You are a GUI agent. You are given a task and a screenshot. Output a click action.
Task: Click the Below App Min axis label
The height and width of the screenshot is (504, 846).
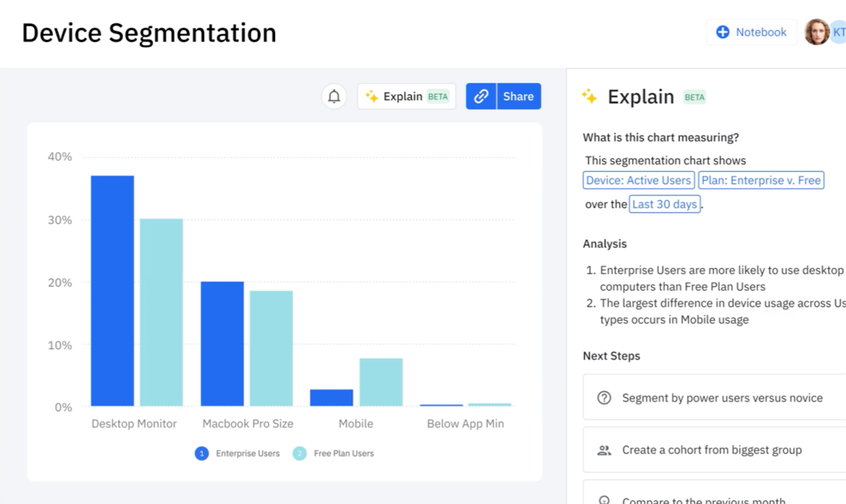pos(465,424)
